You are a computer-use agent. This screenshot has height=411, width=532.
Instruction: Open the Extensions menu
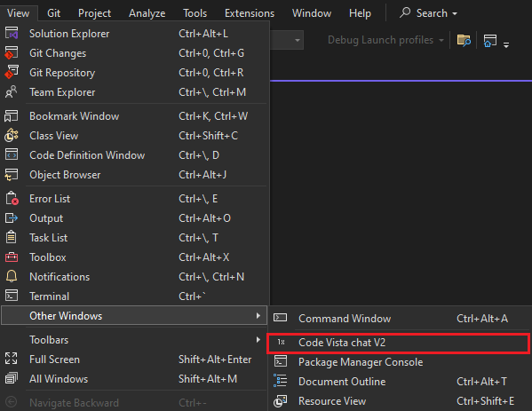(250, 13)
